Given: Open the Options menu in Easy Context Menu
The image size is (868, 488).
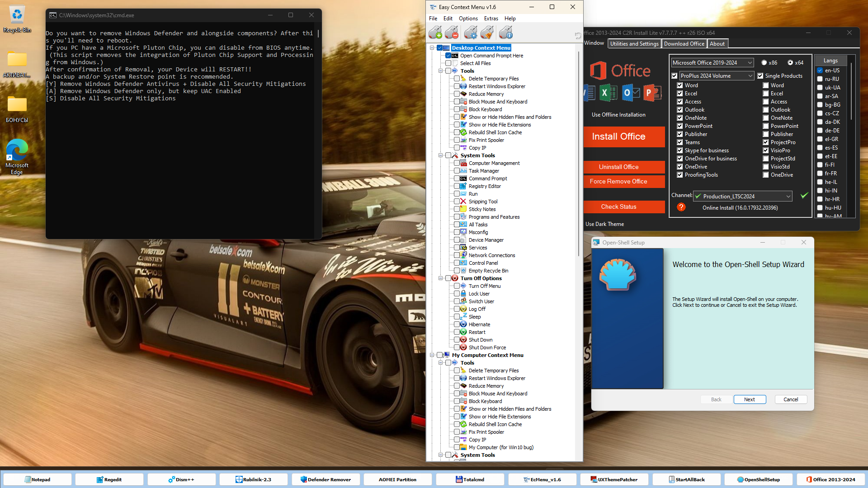Looking at the screenshot, I should click(x=468, y=19).
